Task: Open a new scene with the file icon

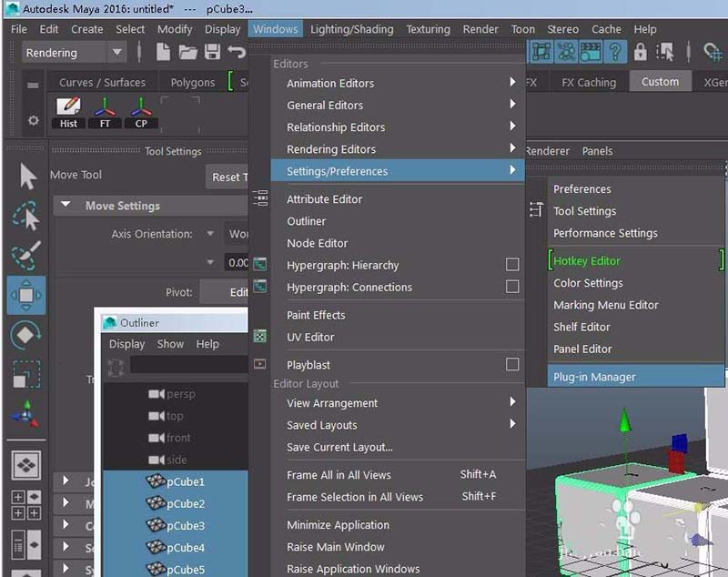Action: [162, 52]
